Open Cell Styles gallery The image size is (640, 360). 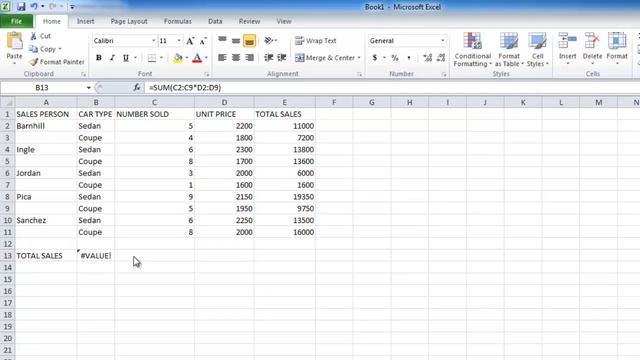[538, 50]
